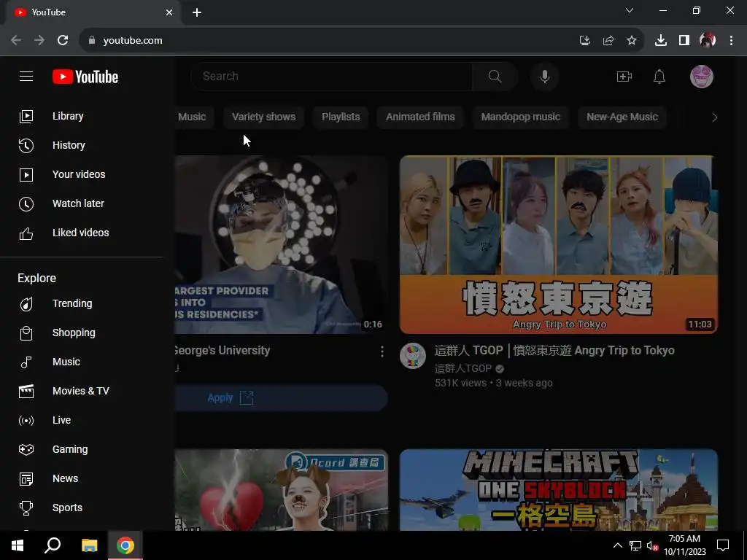Click the install app icon in address bar

[584, 41]
